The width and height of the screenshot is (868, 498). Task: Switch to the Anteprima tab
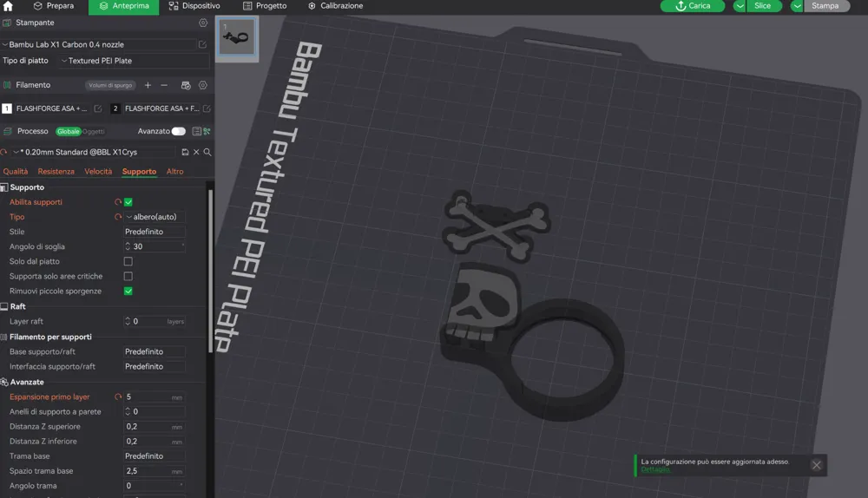[x=124, y=7]
